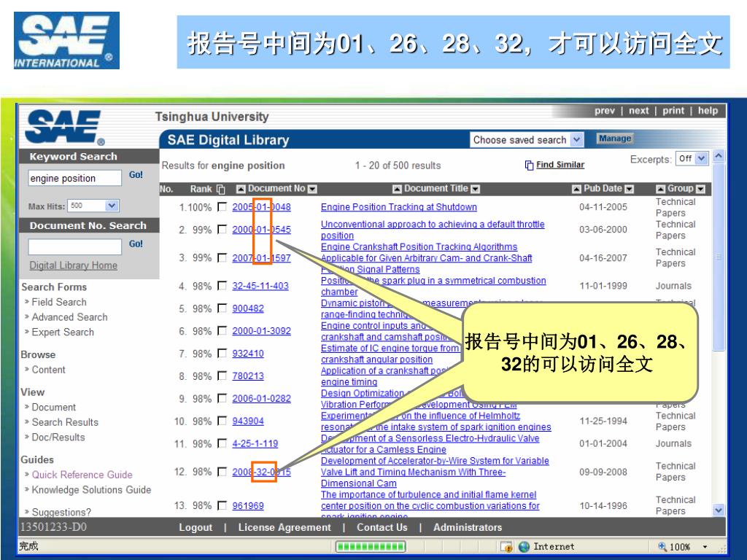Open View Doc/Results in the sidebar
This screenshot has height=560, width=747.
[x=58, y=437]
